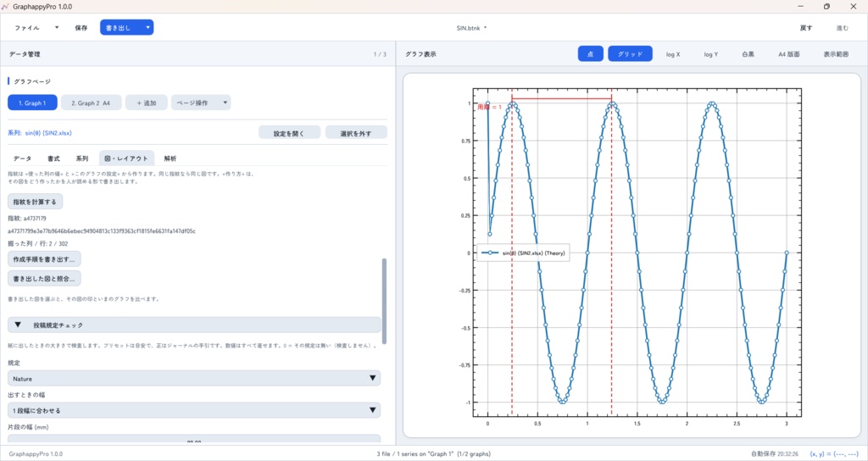This screenshot has height=461, width=868.
Task: Switch to the 系列 tab
Action: (82, 158)
